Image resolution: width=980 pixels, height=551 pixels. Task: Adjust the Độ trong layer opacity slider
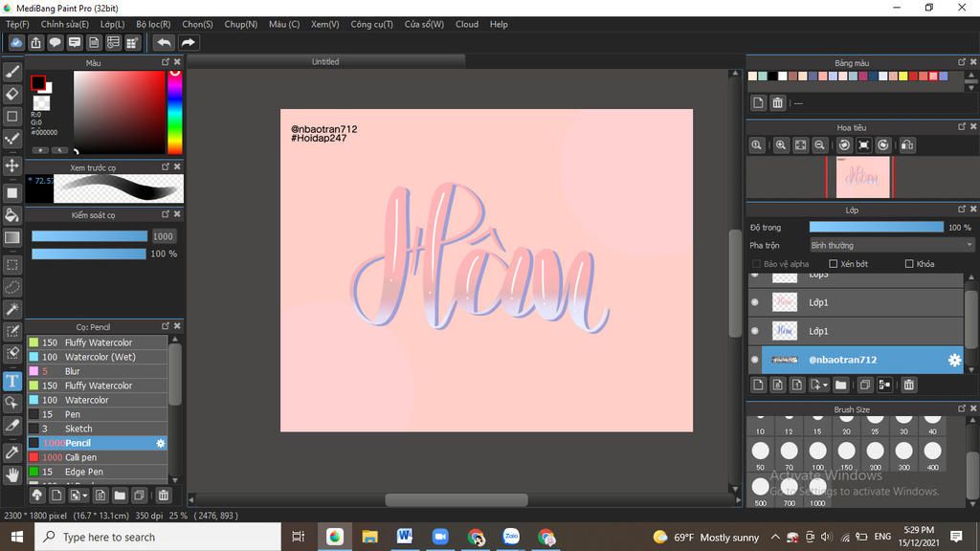coord(877,227)
